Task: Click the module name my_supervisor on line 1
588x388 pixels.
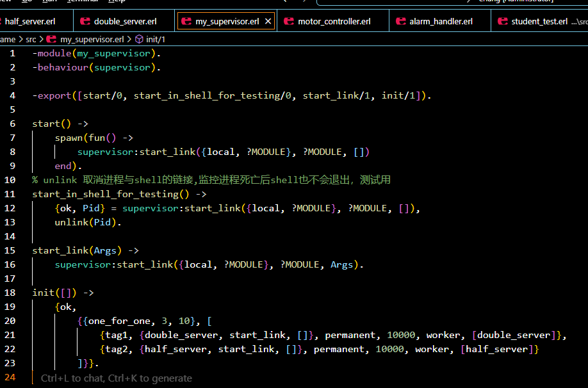Action: click(x=113, y=54)
